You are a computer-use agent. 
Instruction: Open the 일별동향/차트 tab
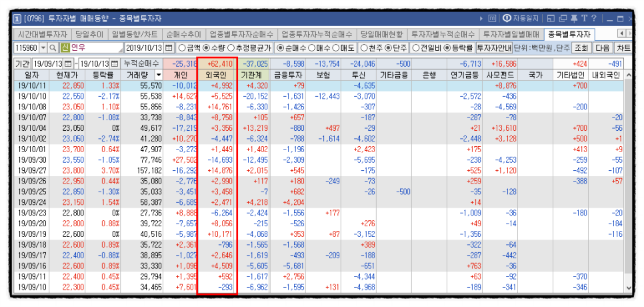pos(135,34)
